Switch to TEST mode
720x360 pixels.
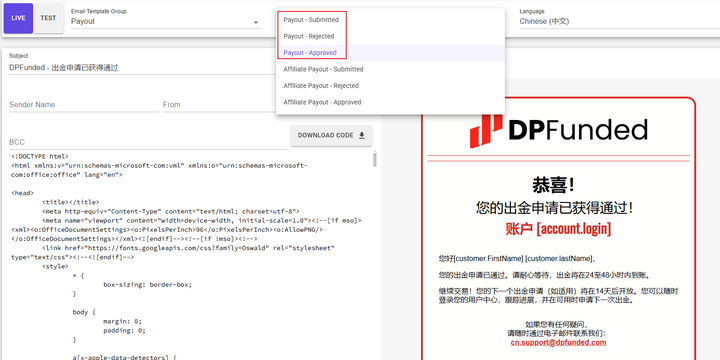coord(48,18)
